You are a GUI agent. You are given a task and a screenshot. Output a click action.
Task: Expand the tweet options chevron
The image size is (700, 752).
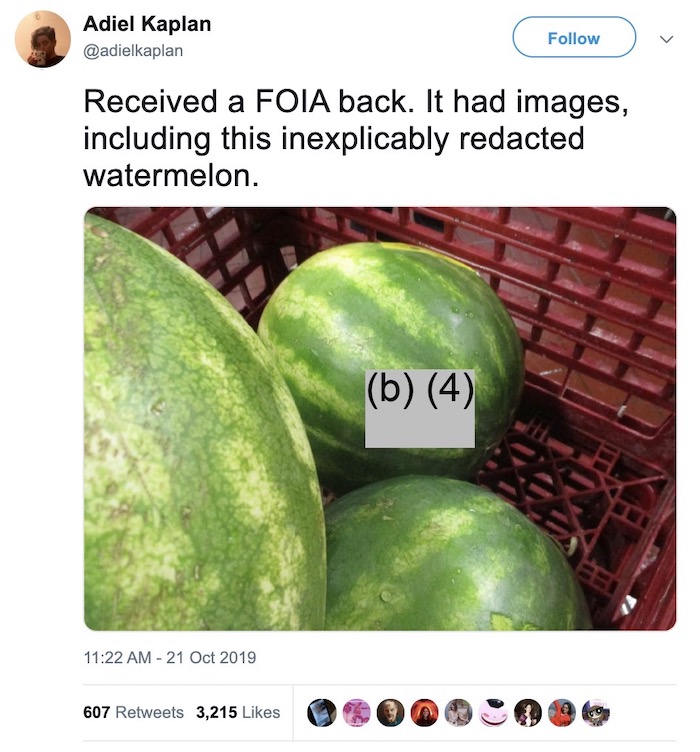[x=666, y=39]
